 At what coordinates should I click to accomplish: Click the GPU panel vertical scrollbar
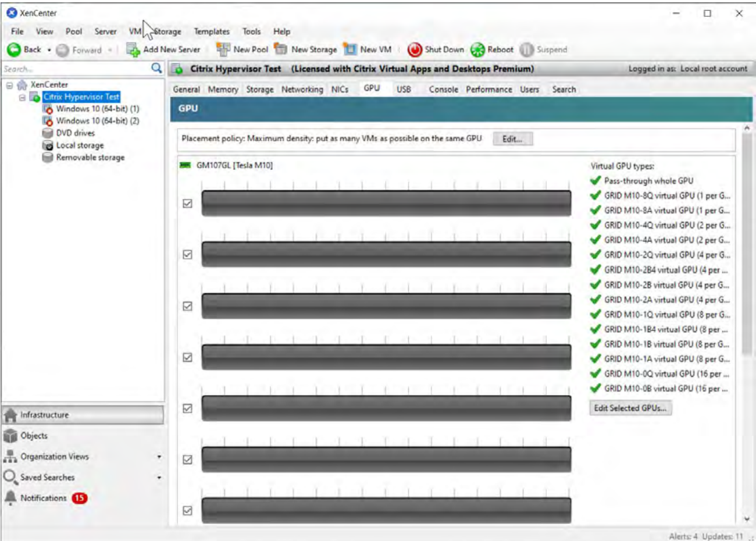[x=747, y=233]
